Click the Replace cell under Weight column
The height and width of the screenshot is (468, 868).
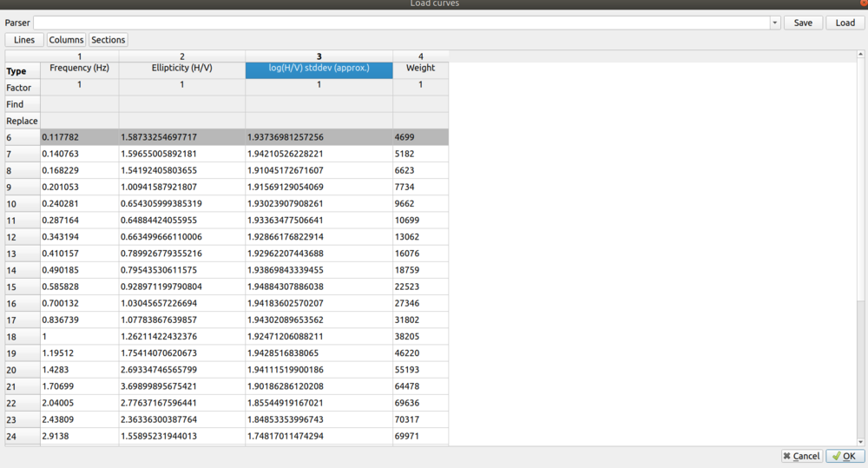(x=420, y=121)
